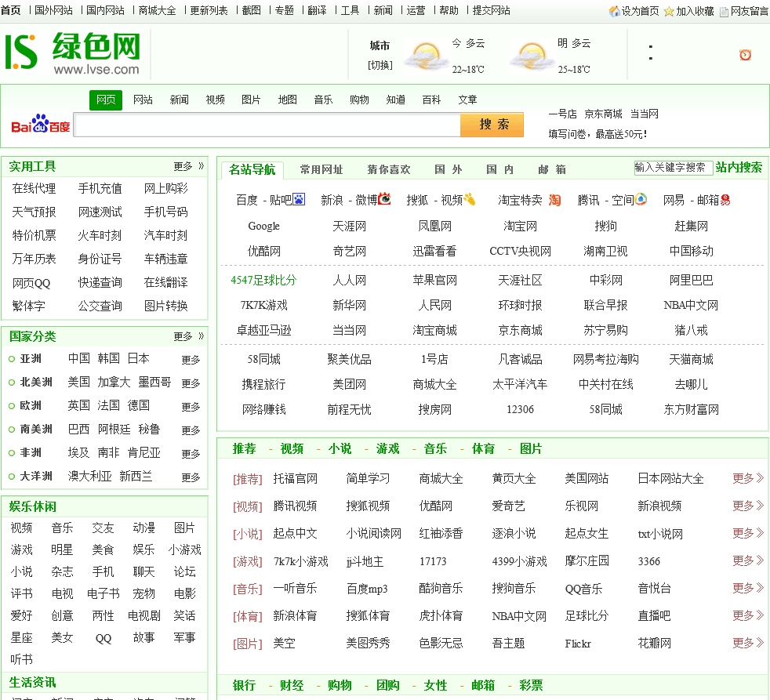Image resolution: width=770 pixels, height=700 pixels.
Task: Open 更多 on the [推荐] row
Action: coord(748,478)
